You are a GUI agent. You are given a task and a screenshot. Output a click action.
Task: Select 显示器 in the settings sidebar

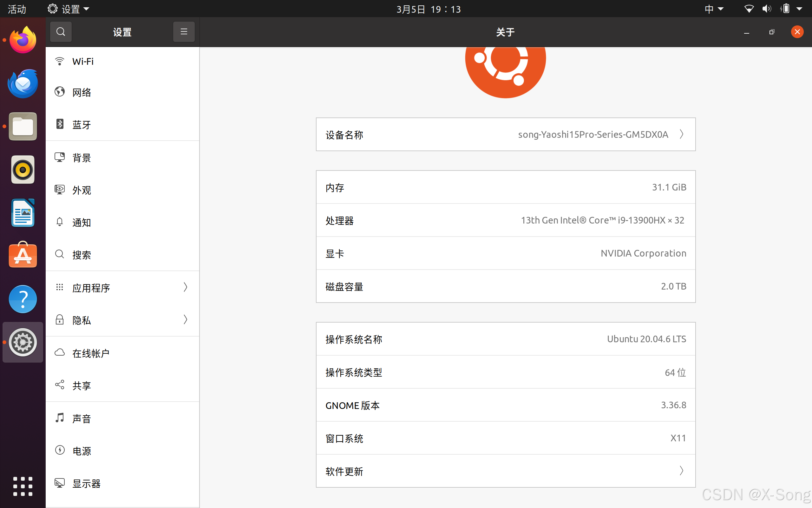pyautogui.click(x=122, y=484)
